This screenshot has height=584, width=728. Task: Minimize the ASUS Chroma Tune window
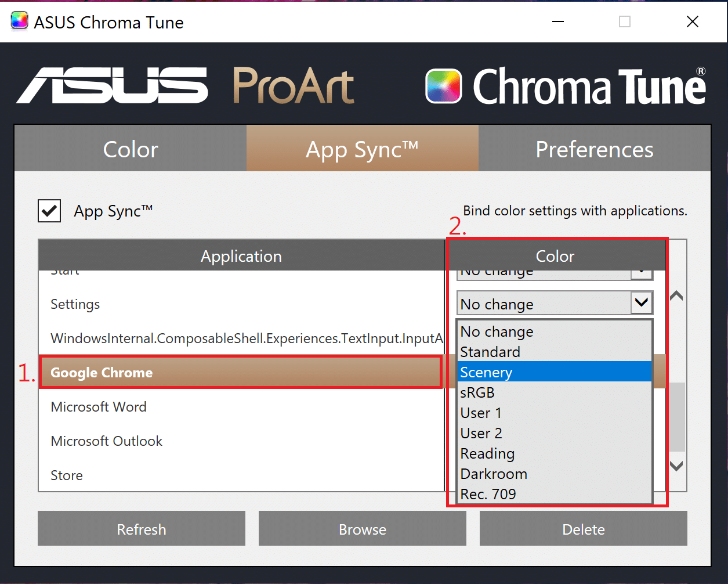pyautogui.click(x=558, y=21)
